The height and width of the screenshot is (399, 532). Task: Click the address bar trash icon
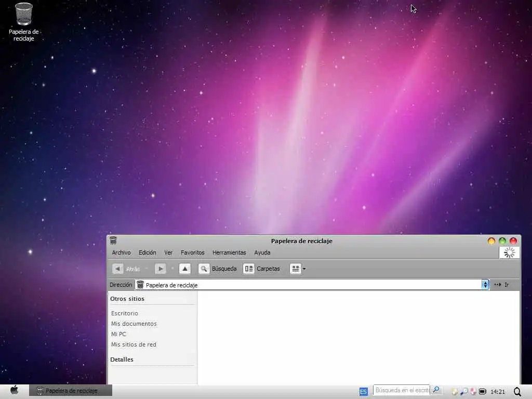pyautogui.click(x=140, y=285)
